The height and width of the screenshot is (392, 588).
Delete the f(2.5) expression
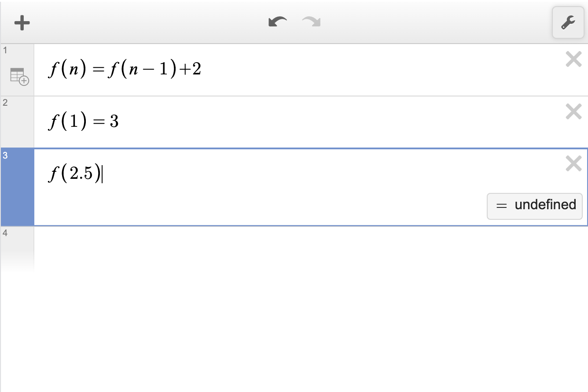(x=573, y=164)
